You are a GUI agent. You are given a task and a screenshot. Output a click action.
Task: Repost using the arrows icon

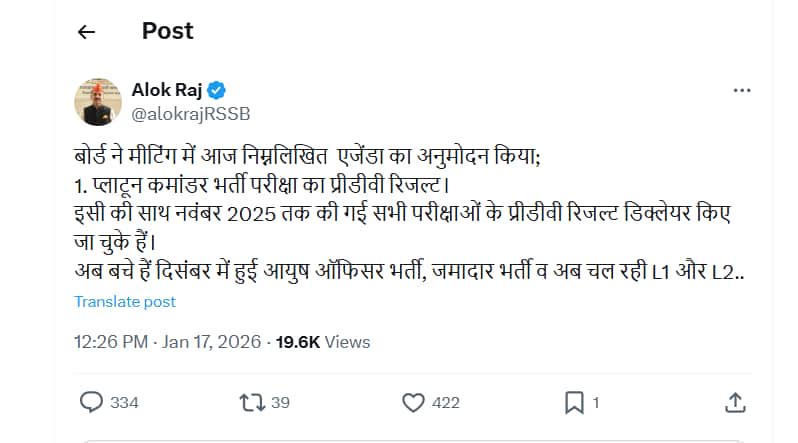(x=253, y=402)
